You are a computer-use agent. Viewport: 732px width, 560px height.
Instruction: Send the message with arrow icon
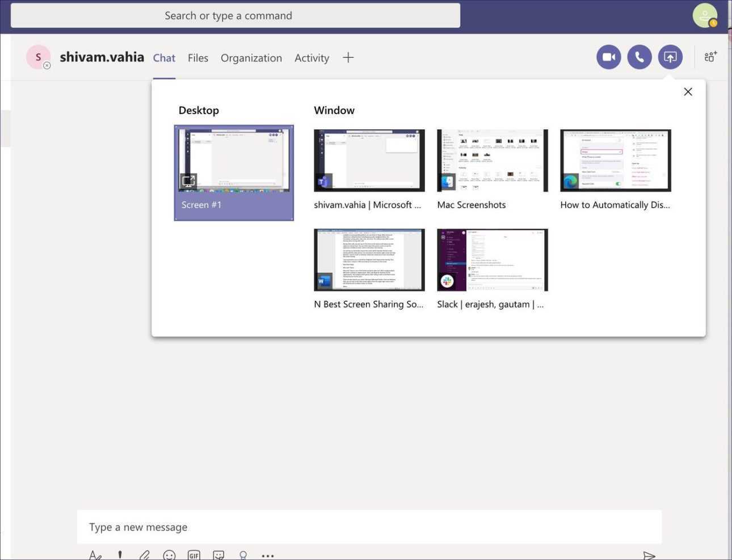649,555
